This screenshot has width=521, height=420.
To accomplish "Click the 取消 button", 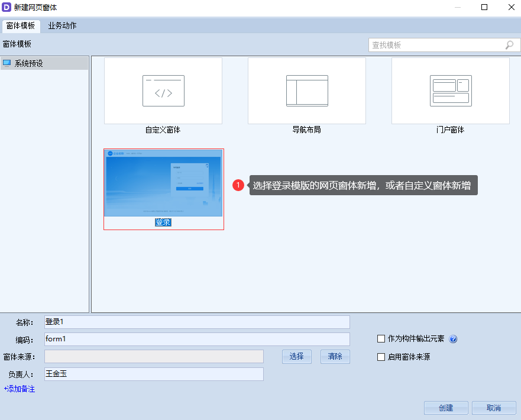I will (494, 408).
